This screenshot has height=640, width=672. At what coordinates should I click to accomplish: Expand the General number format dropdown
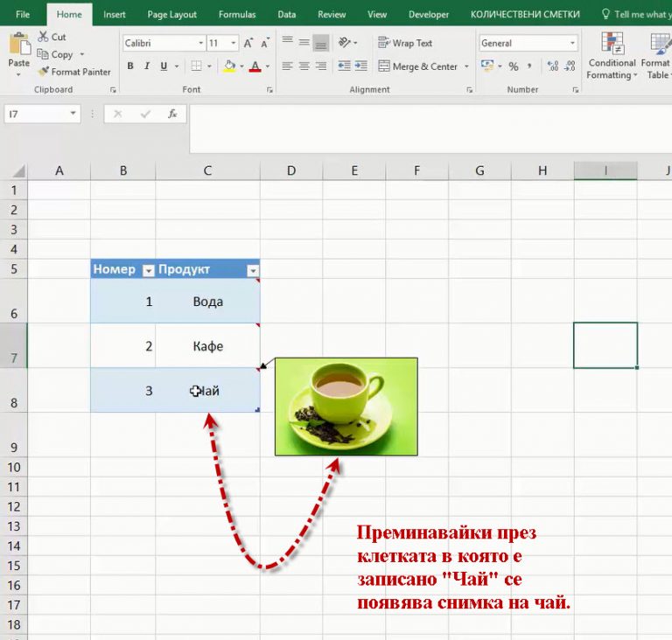point(572,43)
